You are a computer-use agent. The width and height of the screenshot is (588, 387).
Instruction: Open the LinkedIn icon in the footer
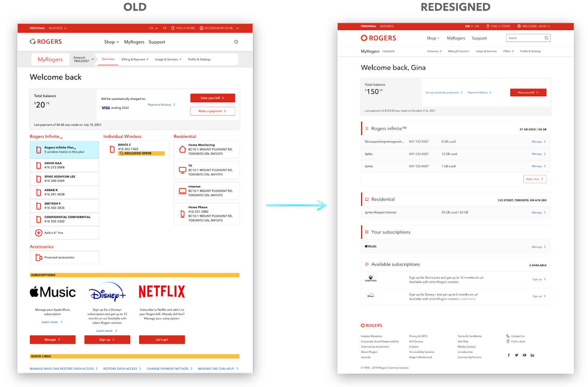532,355
